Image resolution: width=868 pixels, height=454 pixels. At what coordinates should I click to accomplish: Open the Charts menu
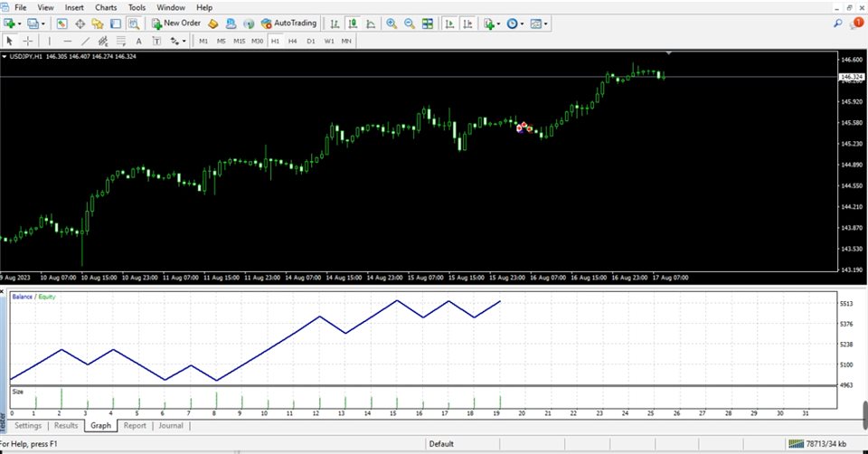[106, 8]
